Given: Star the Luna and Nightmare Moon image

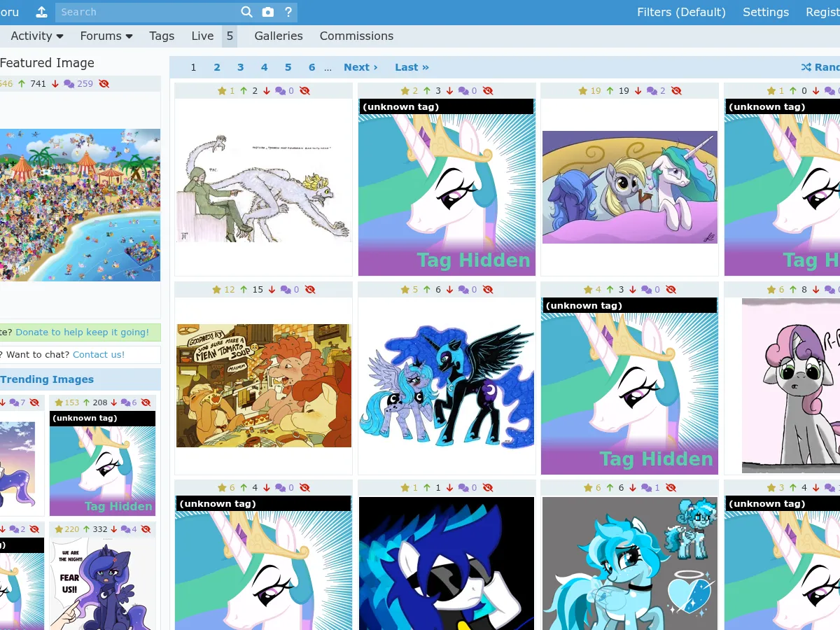Looking at the screenshot, I should 405,289.
